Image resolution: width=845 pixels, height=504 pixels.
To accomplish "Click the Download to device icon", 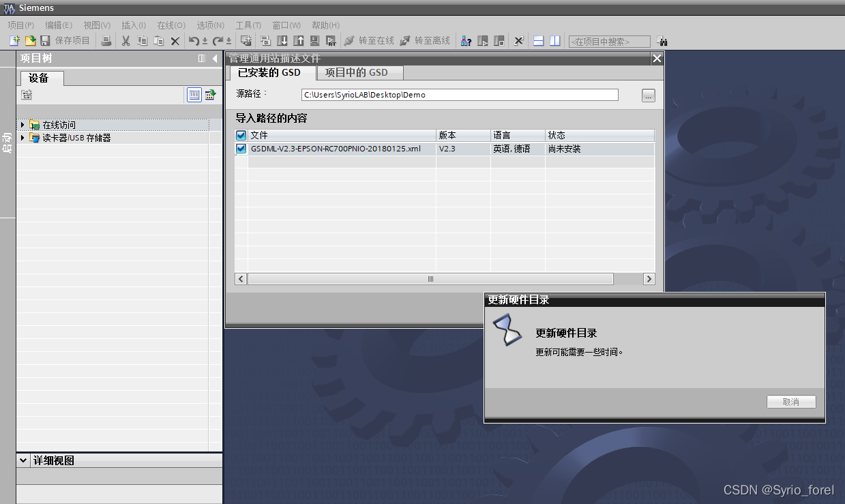I will 282,41.
